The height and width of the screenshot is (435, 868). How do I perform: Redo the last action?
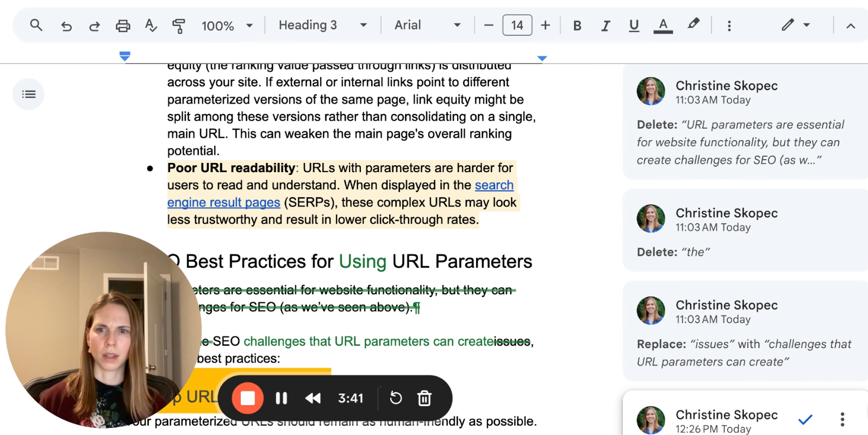[x=95, y=26]
